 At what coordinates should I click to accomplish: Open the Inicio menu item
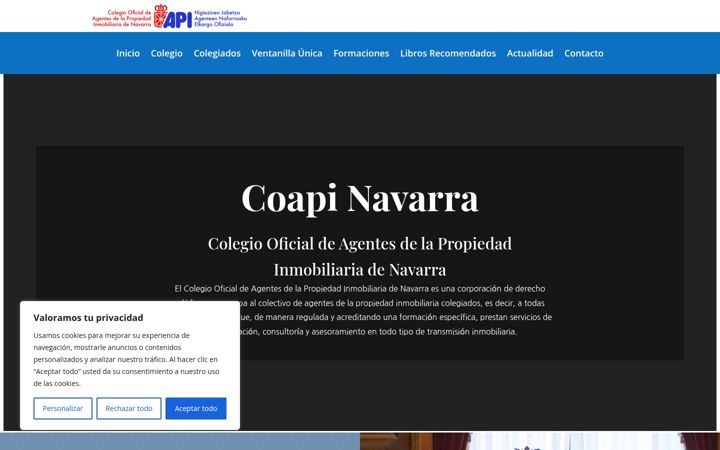click(x=128, y=53)
